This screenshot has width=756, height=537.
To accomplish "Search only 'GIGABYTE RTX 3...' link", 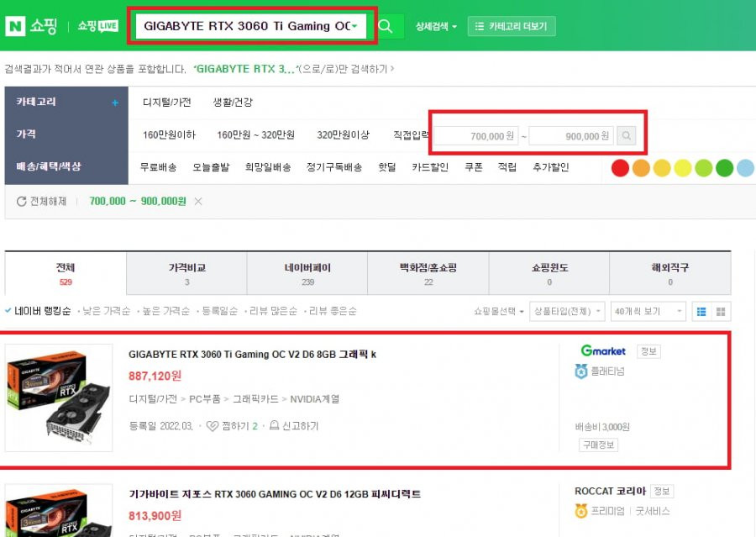I will [294, 69].
